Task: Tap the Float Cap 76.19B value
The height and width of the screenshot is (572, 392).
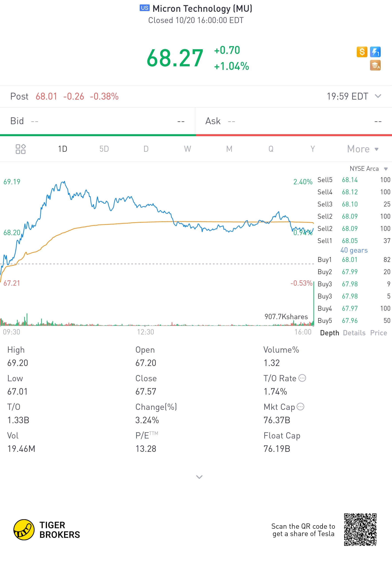Action: [x=277, y=449]
